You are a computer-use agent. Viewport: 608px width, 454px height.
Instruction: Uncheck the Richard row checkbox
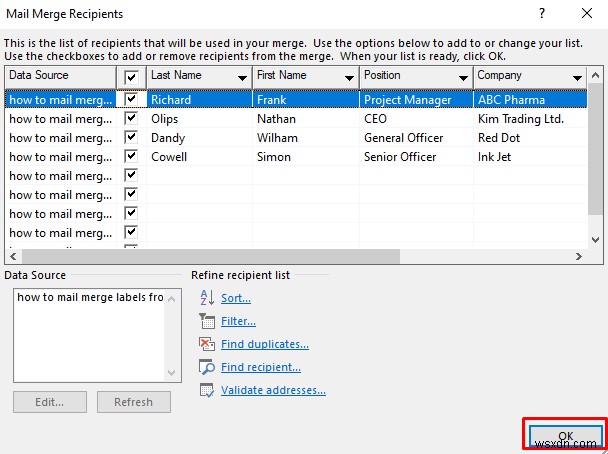pos(131,99)
